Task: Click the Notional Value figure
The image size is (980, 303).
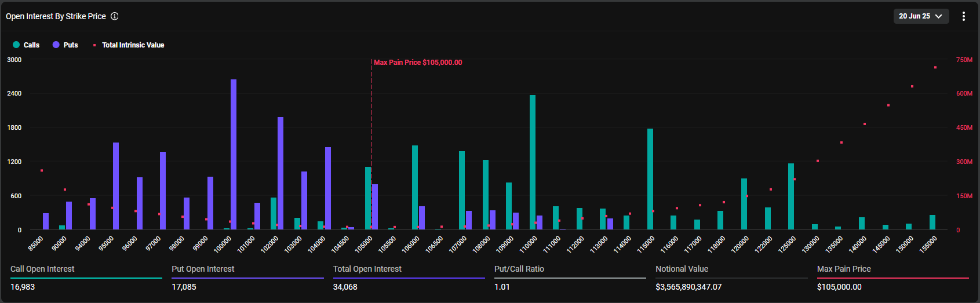Action: coord(688,287)
